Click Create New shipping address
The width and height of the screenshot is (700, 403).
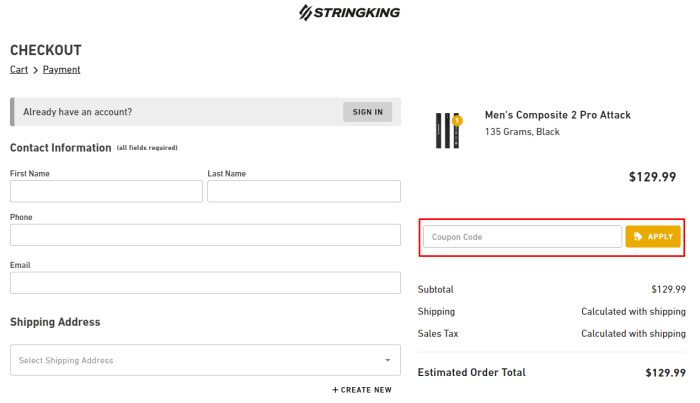pyautogui.click(x=362, y=390)
